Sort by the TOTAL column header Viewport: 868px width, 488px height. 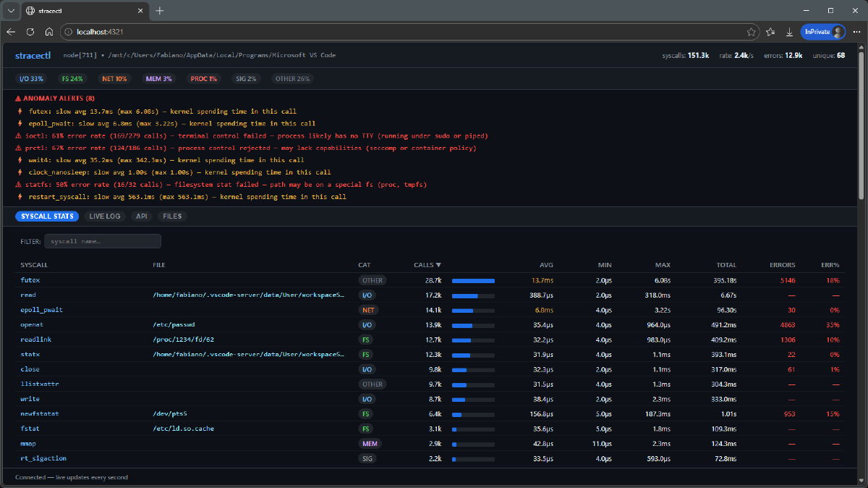coord(726,265)
